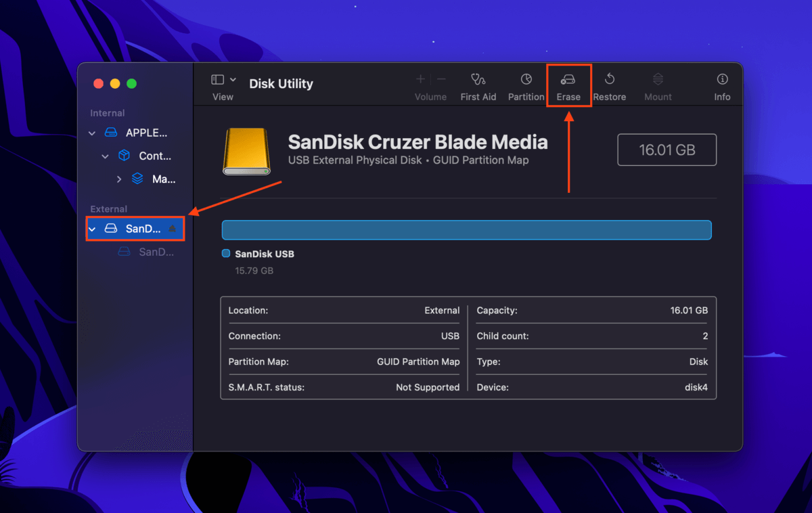Image resolution: width=812 pixels, height=513 pixels.
Task: Collapse the Container tree chevron
Action: point(106,156)
